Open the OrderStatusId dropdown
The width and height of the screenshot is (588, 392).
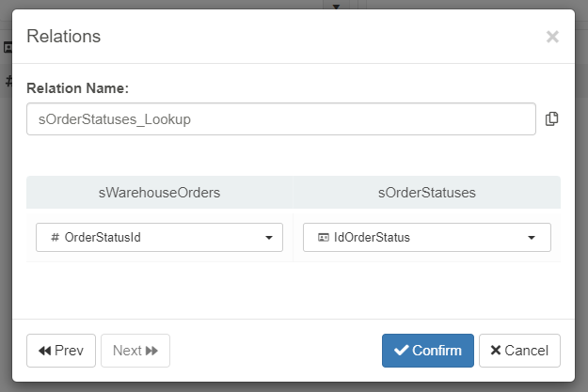coord(159,238)
